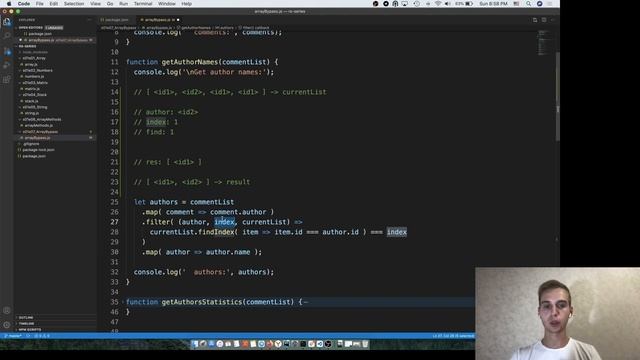Open the Explorer view in activity bar
The height and width of the screenshot is (360, 640).
point(7,22)
